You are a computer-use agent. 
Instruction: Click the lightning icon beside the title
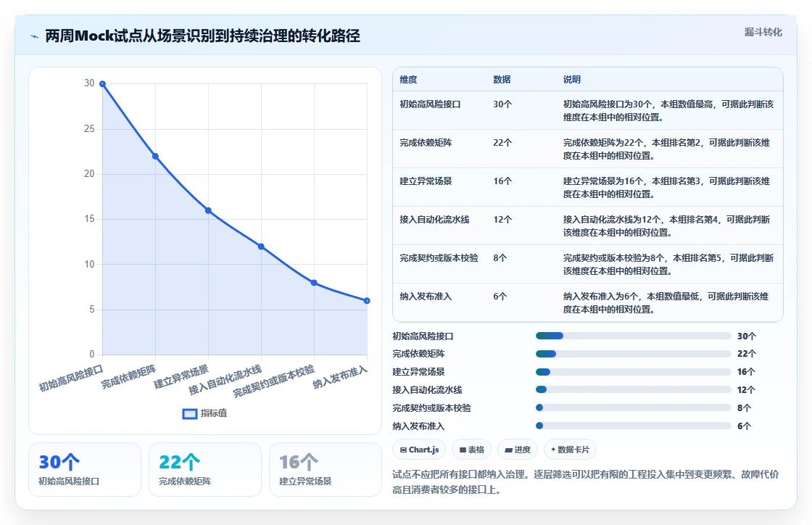click(35, 36)
